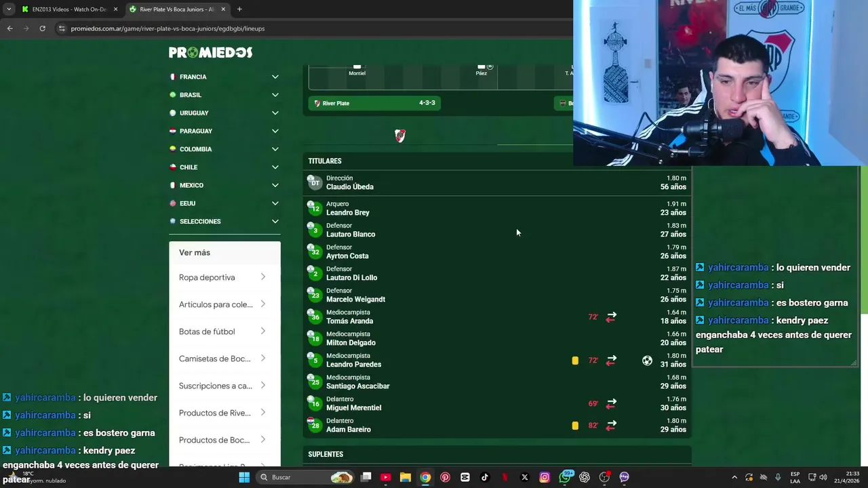
Task: Click the River Plate crest above Titulares
Action: point(400,136)
